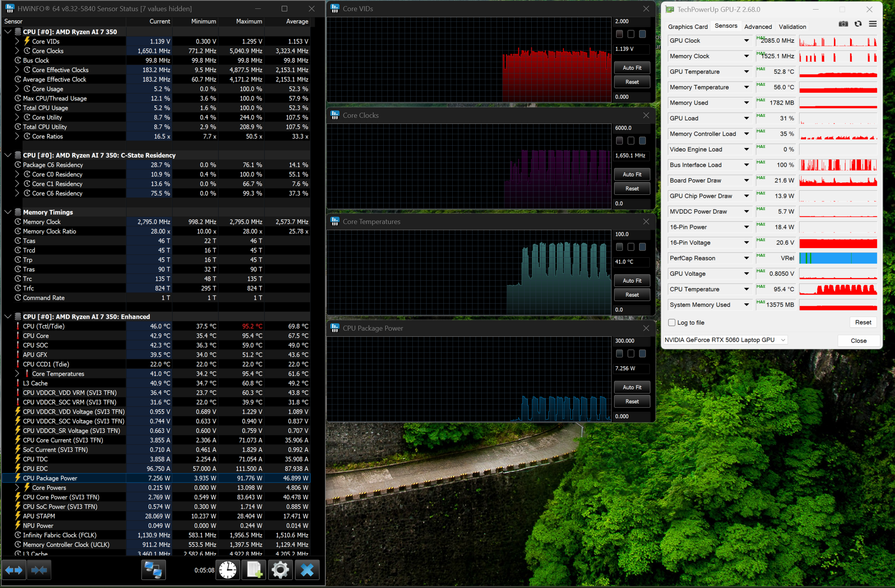
Task: Click the blue X close-sensors icon
Action: point(307,570)
